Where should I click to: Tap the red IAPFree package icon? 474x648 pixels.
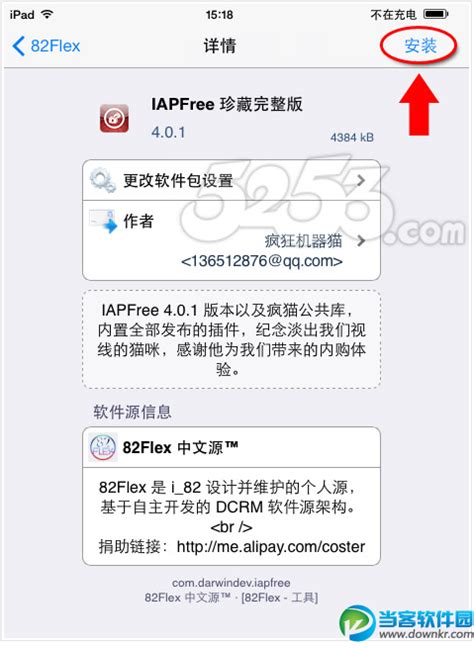114,118
